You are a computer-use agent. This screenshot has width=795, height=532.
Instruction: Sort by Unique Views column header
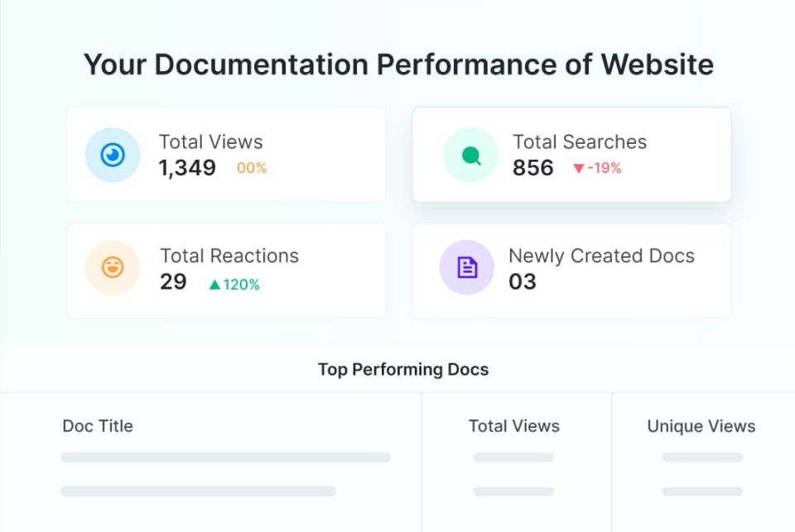(x=701, y=426)
